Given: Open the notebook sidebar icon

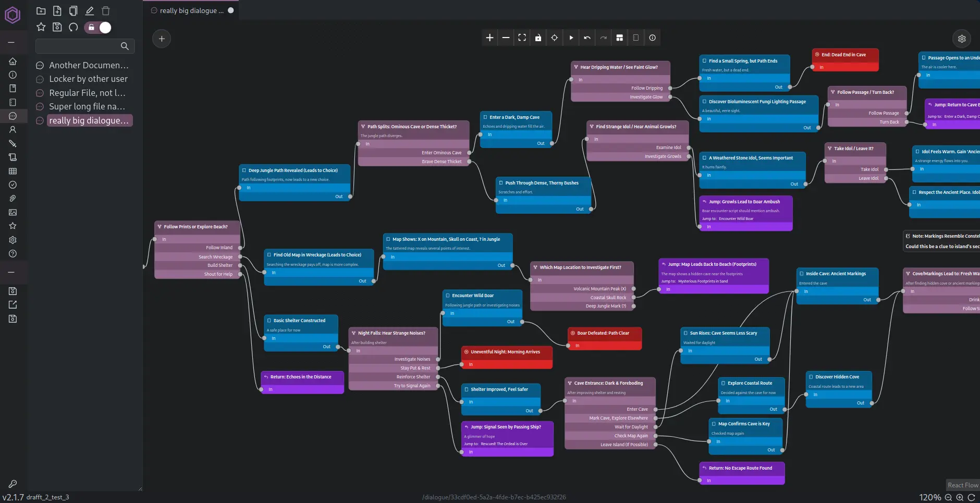Looking at the screenshot, I should (13, 102).
